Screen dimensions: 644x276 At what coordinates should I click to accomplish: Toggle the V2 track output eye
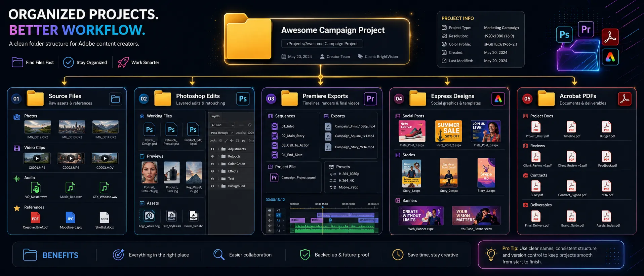pos(270,210)
